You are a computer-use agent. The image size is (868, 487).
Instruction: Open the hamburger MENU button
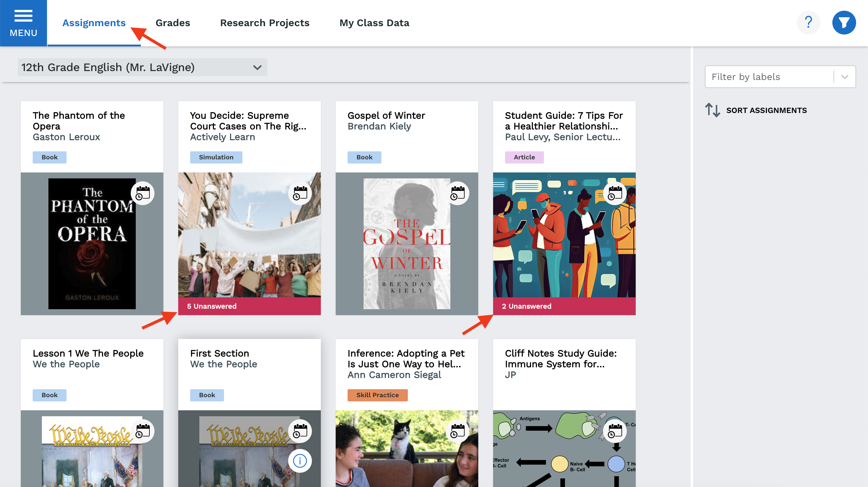point(23,23)
